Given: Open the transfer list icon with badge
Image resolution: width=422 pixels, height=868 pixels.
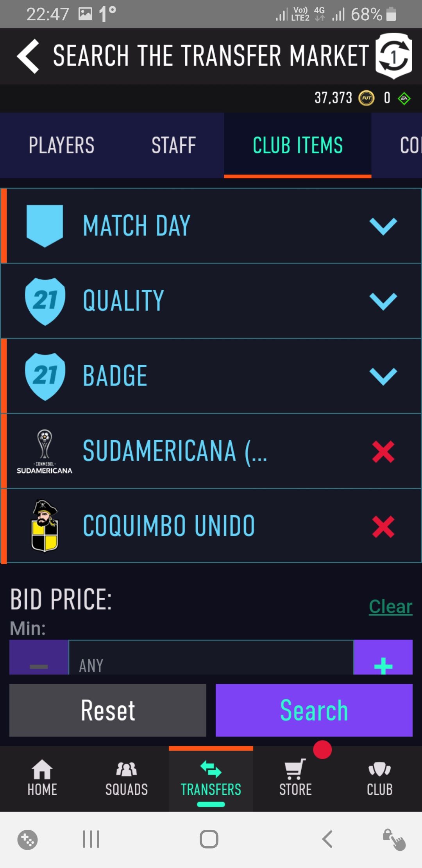Looking at the screenshot, I should 393,56.
